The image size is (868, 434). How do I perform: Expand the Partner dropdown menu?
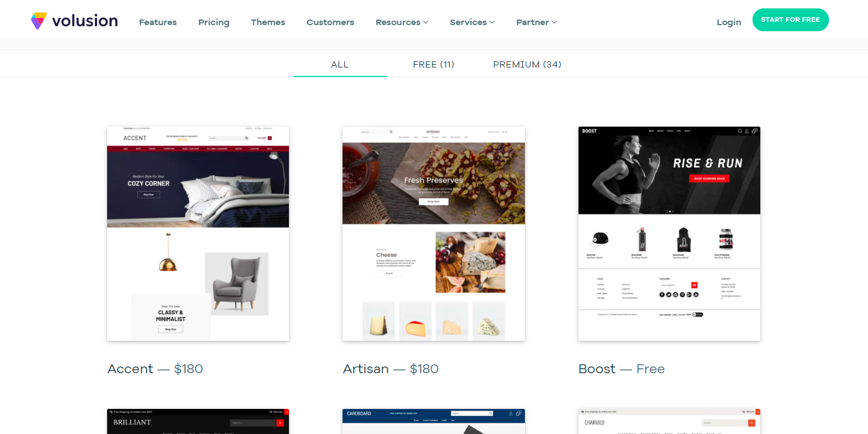point(536,22)
